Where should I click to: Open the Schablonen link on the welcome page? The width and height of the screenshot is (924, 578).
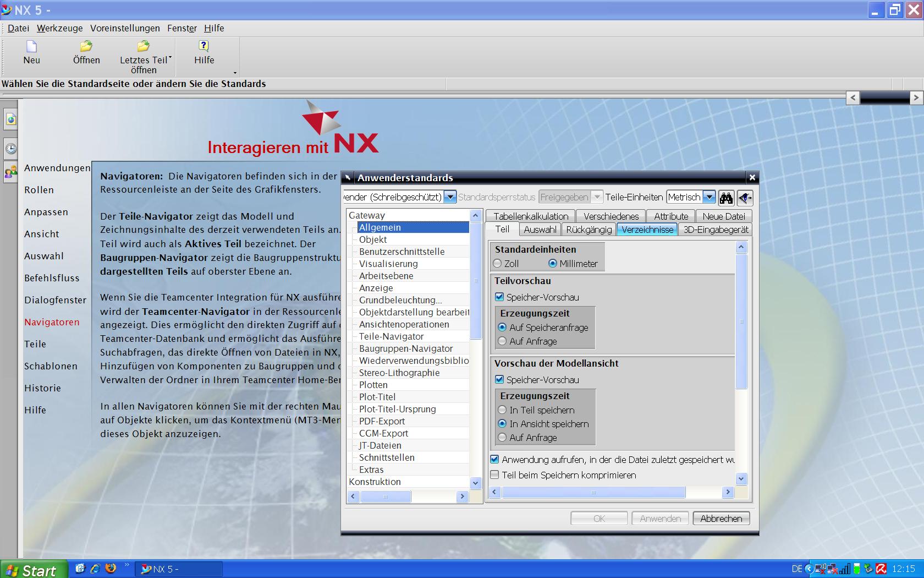coord(51,366)
